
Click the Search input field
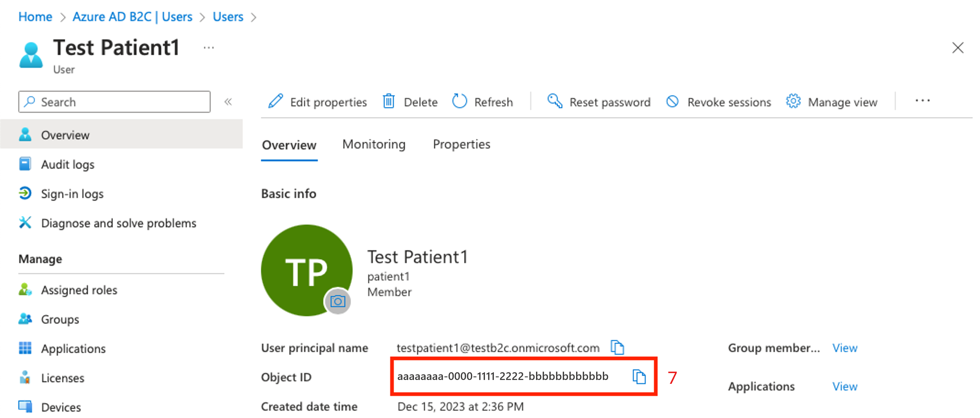click(115, 102)
